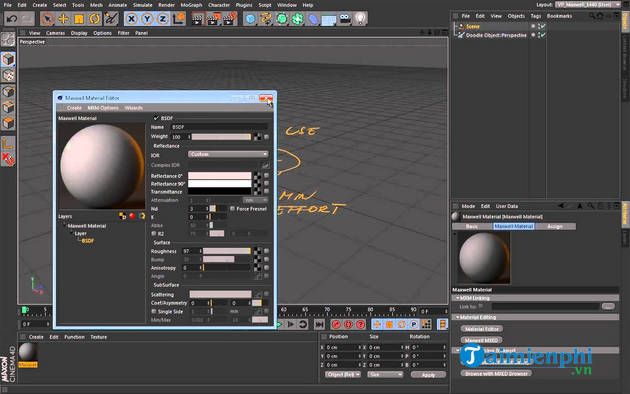
Task: Select the Move tool in the top toolbar
Action: click(63, 19)
